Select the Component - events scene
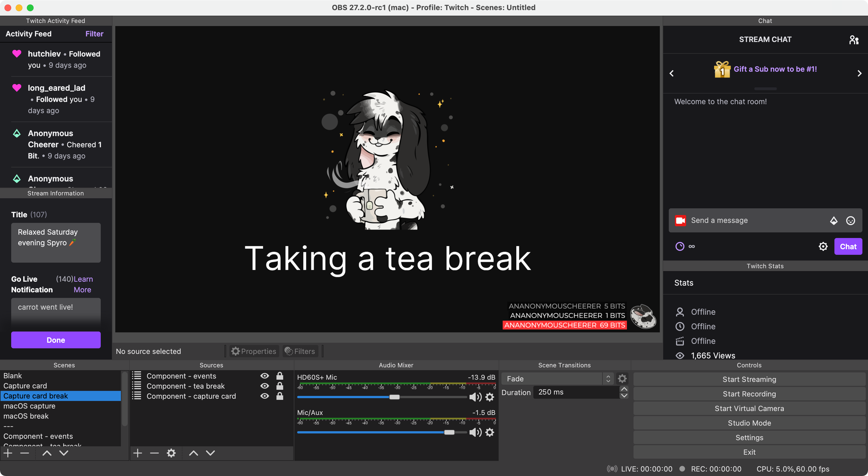 pos(61,437)
